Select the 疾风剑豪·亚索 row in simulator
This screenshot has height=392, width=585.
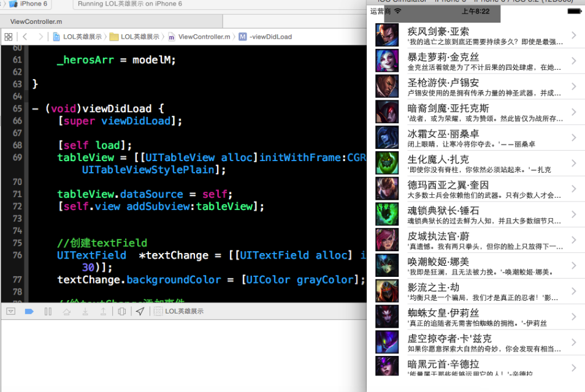pos(476,35)
